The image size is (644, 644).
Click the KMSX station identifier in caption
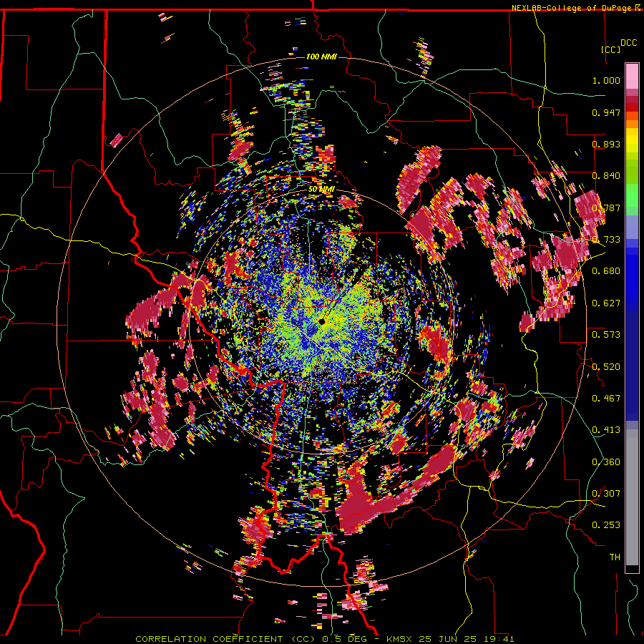point(401,639)
